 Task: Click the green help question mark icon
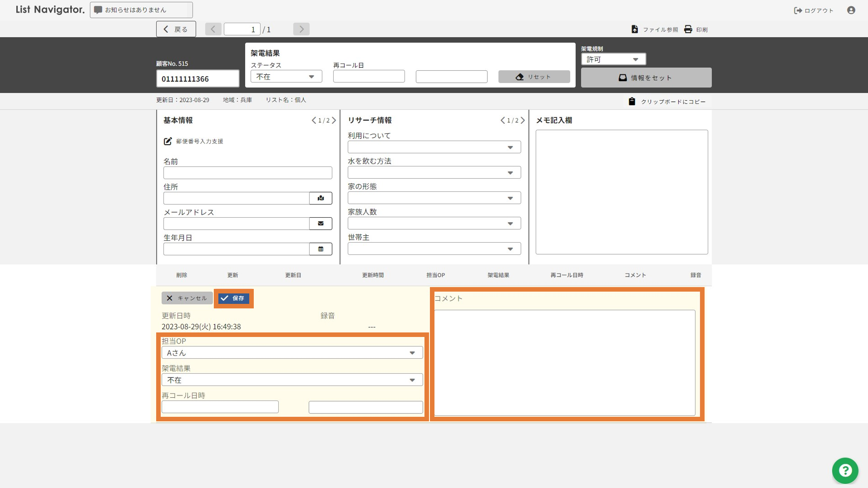pyautogui.click(x=845, y=470)
